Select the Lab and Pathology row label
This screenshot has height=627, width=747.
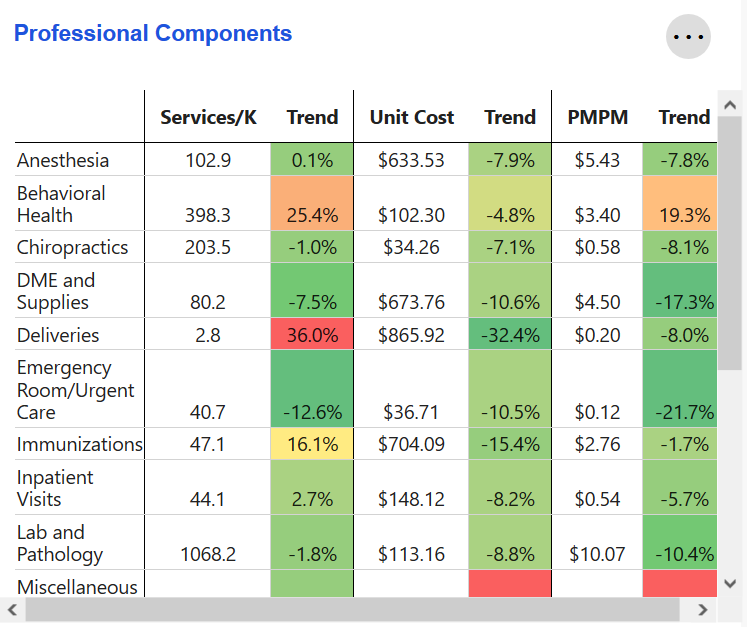coord(60,543)
